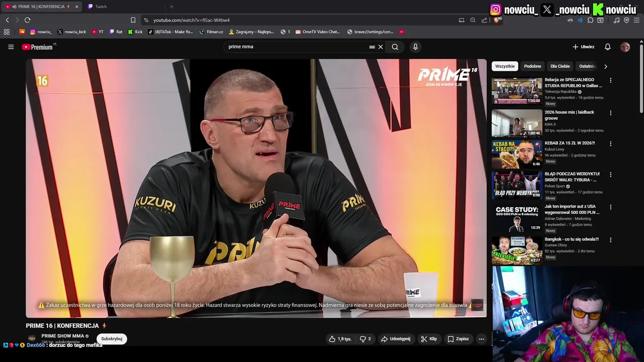The image size is (644, 362).
Task: Open the extensions puzzle icon
Action: [590, 20]
